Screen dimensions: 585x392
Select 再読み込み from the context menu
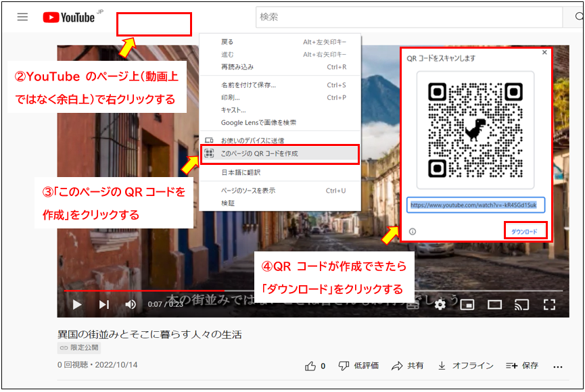pos(281,67)
